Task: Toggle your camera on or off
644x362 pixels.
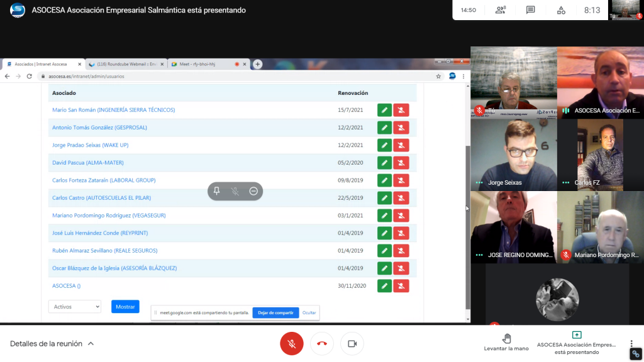Action: pyautogui.click(x=352, y=344)
